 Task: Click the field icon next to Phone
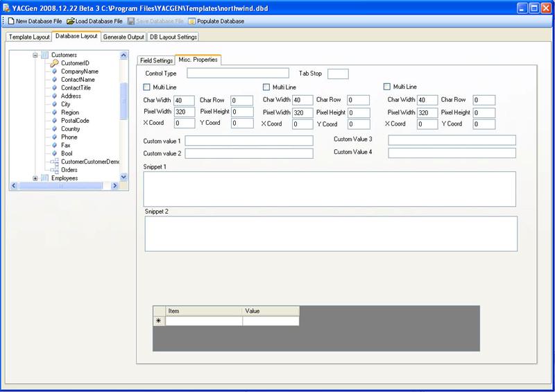(55, 137)
